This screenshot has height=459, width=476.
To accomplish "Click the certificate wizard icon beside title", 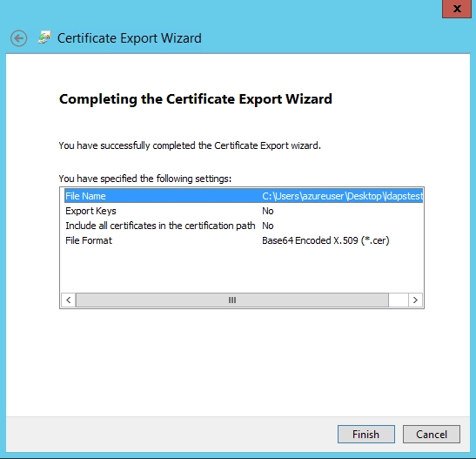I will [44, 37].
